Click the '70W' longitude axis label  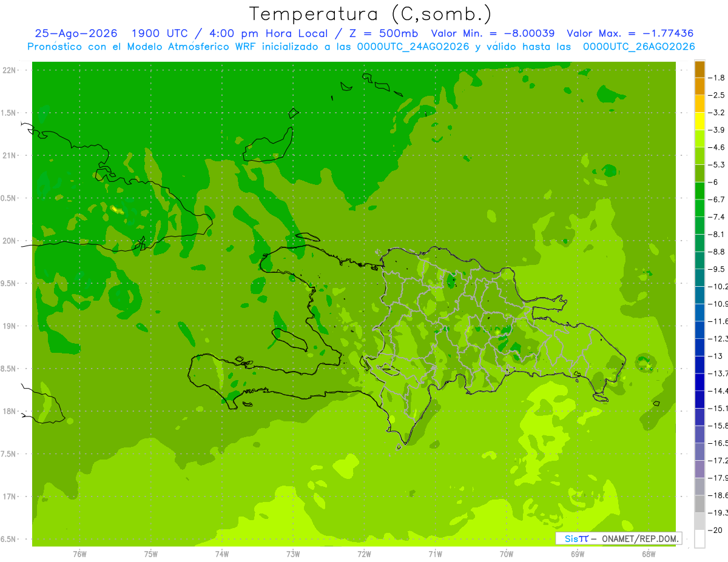(507, 554)
